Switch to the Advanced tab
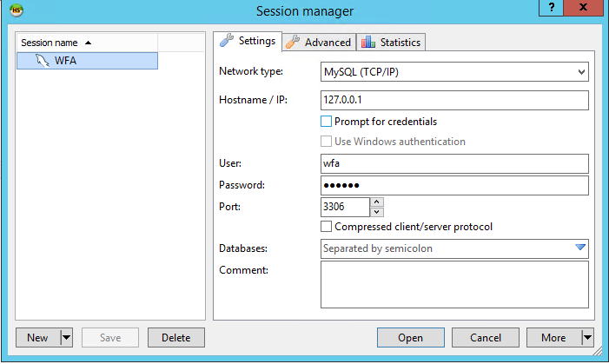Image resolution: width=609 pixels, height=364 pixels. click(319, 42)
